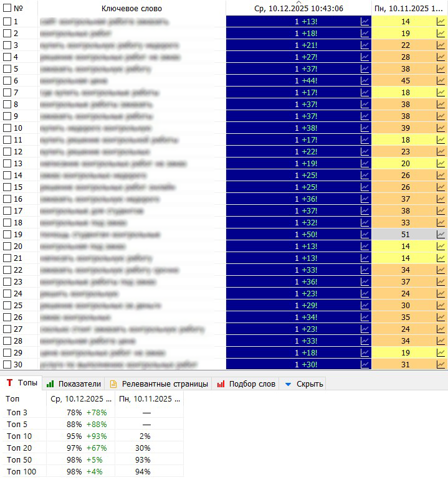Open the Подбор слов tab
Screen dimensions: 448x480
pos(246,384)
